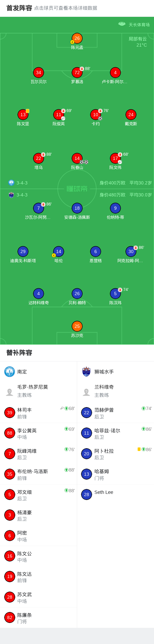Open 布伦纳-马炁斯 number 35 substitute entry
This screenshot has height=644, width=154.
tap(39, 474)
